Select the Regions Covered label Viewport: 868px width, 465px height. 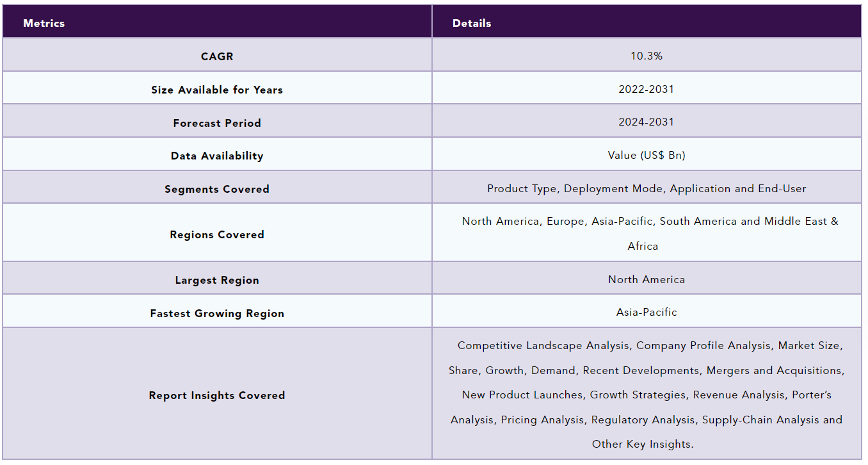[x=217, y=234]
